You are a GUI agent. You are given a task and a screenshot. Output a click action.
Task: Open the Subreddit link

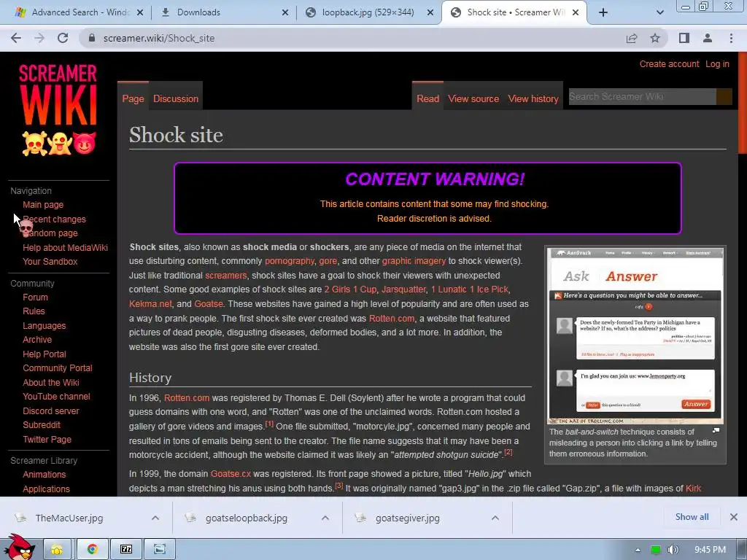click(x=42, y=425)
